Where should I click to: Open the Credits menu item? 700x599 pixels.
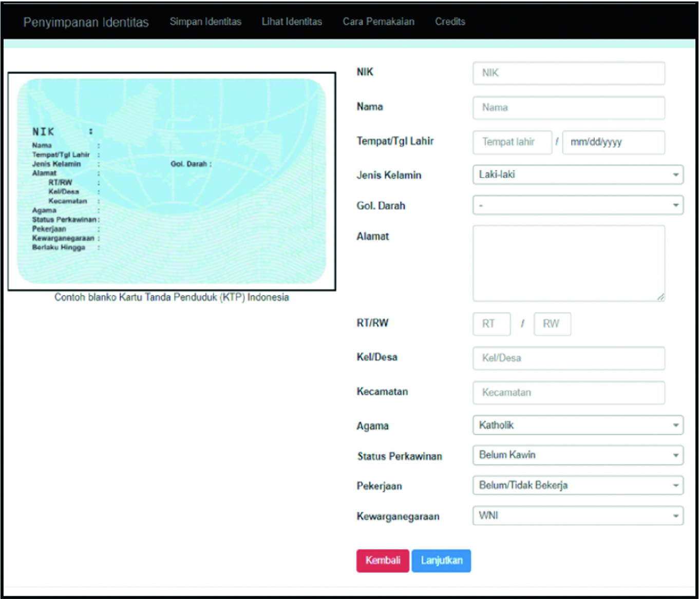pyautogui.click(x=450, y=22)
